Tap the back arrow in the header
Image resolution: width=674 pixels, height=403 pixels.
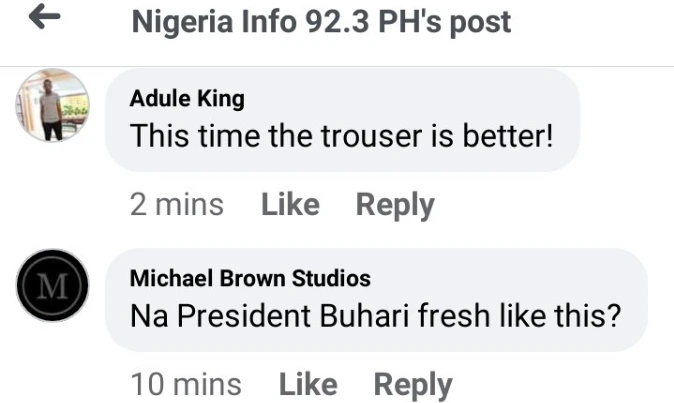point(46,20)
